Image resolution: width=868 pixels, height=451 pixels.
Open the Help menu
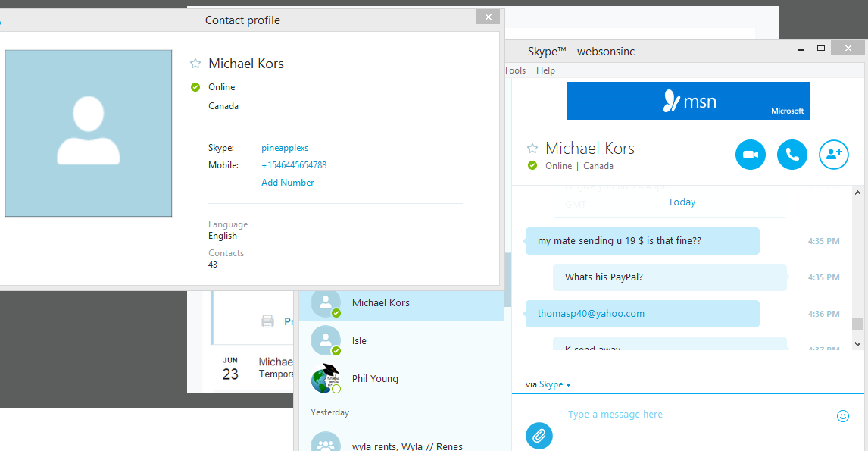(545, 70)
